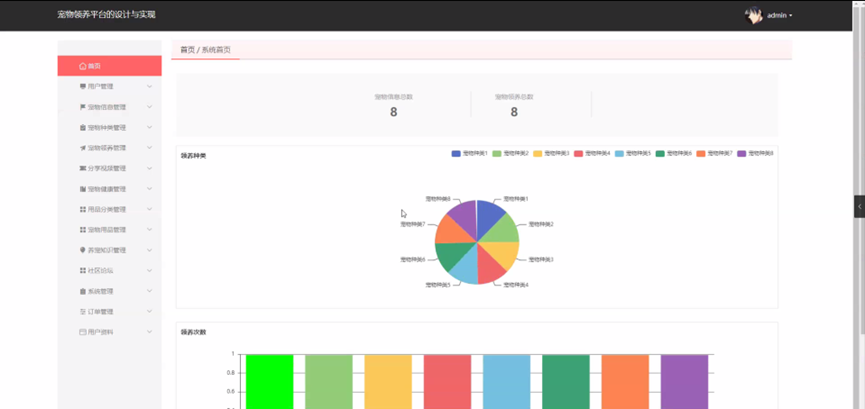This screenshot has height=409, width=865.
Task: Toggle 宠物种类2 in the chart legend
Action: click(x=510, y=153)
